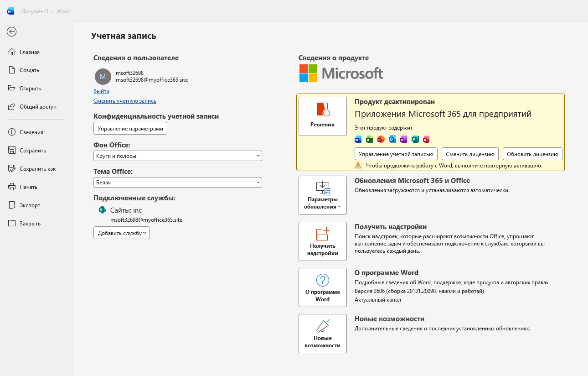This screenshot has width=588, height=376.
Task: Expand the Параметры обновления menu
Action: [x=323, y=195]
